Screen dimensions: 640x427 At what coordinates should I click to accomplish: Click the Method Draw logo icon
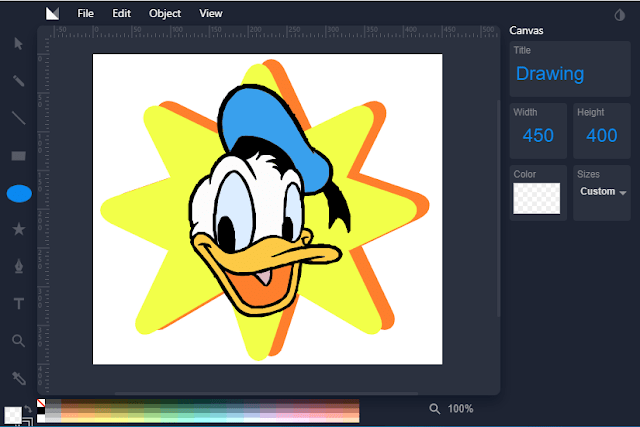(x=52, y=13)
